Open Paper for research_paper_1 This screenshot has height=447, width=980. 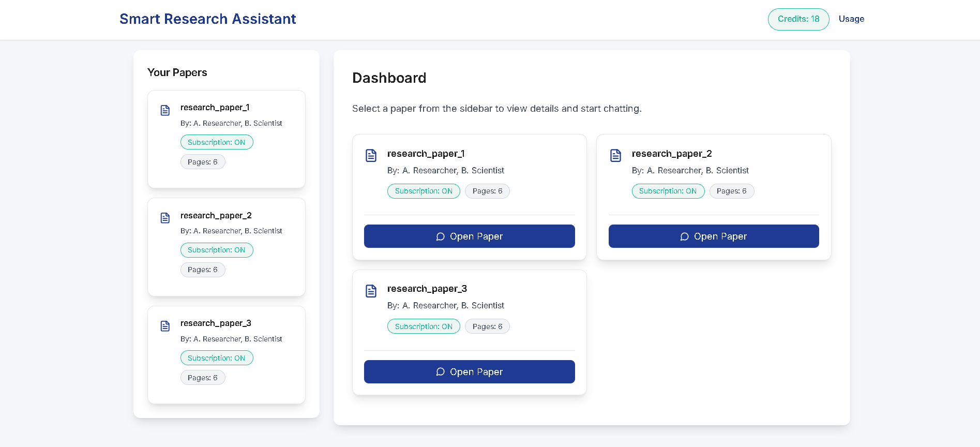pyautogui.click(x=470, y=236)
